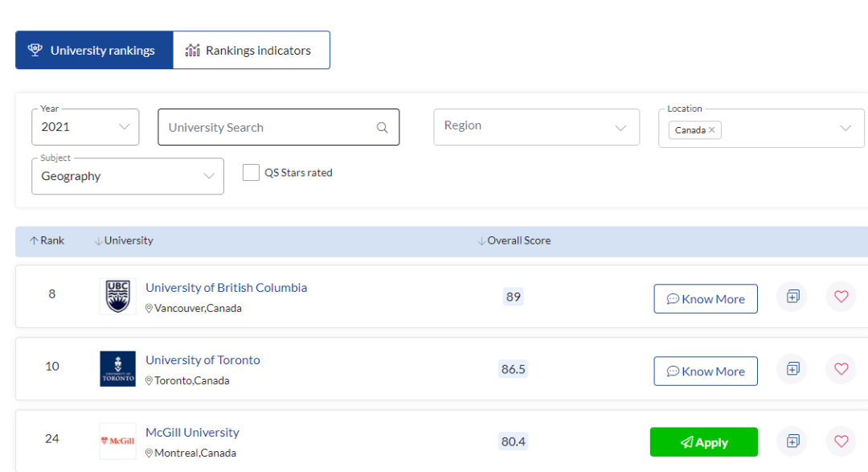Switch to the University rankings tab
This screenshot has height=472, width=868.
pos(94,50)
